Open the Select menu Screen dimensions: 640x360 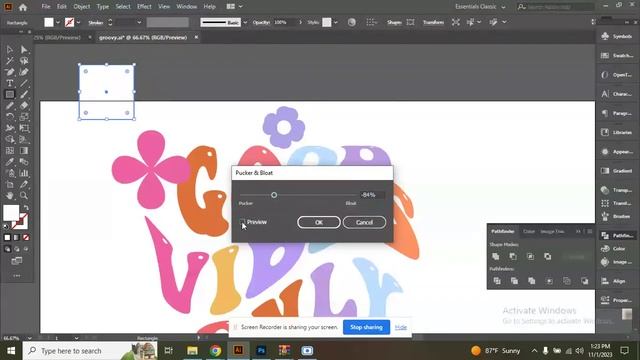coord(123,7)
